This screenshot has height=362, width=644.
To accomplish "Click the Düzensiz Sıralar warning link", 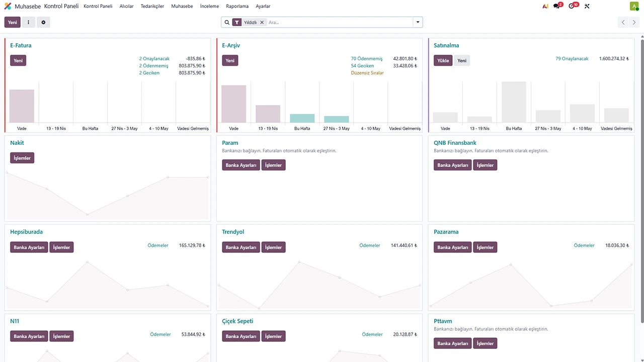I will [x=367, y=73].
